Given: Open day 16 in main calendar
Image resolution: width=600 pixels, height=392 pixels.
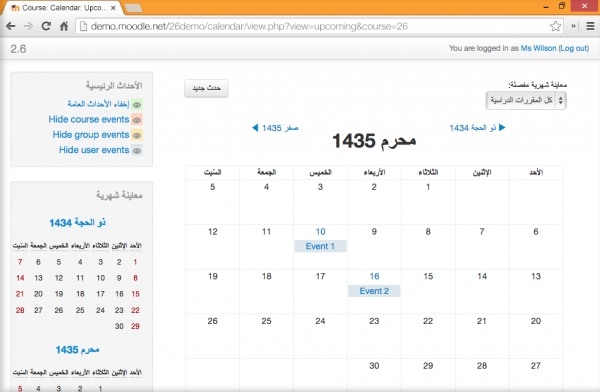Looking at the screenshot, I should (x=374, y=276).
